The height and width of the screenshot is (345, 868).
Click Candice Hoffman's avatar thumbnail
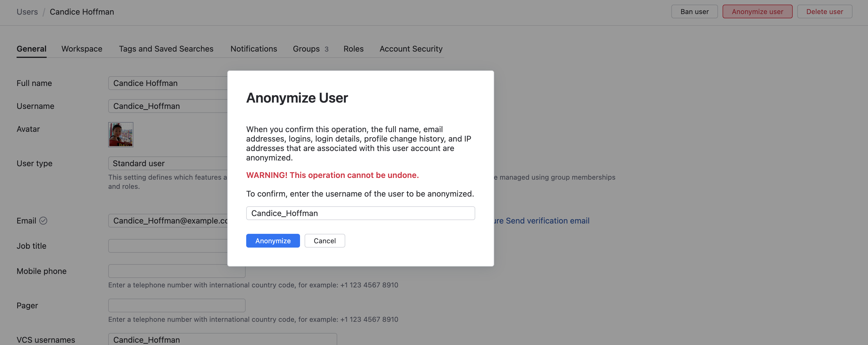pyautogui.click(x=121, y=135)
